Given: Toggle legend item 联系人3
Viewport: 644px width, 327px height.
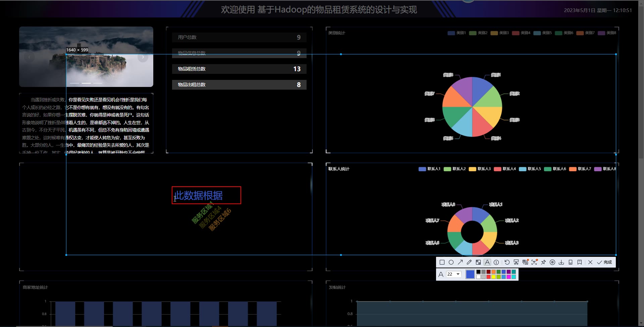Looking at the screenshot, I should coord(480,169).
